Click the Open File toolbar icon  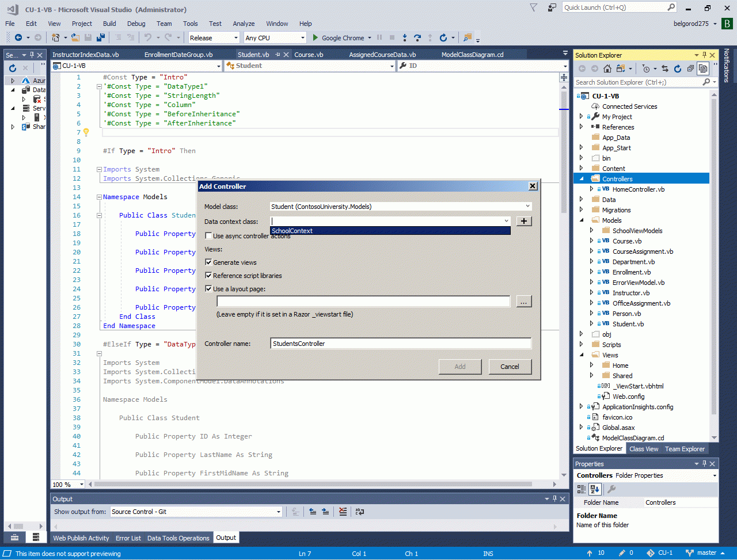[x=75, y=38]
